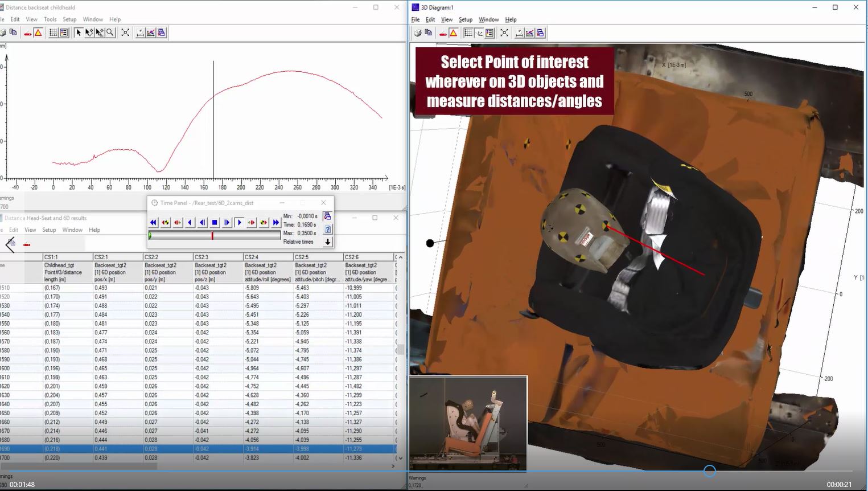The image size is (868, 491).
Task: Click the rewind-to-start button in Time Panel
Action: tap(153, 222)
